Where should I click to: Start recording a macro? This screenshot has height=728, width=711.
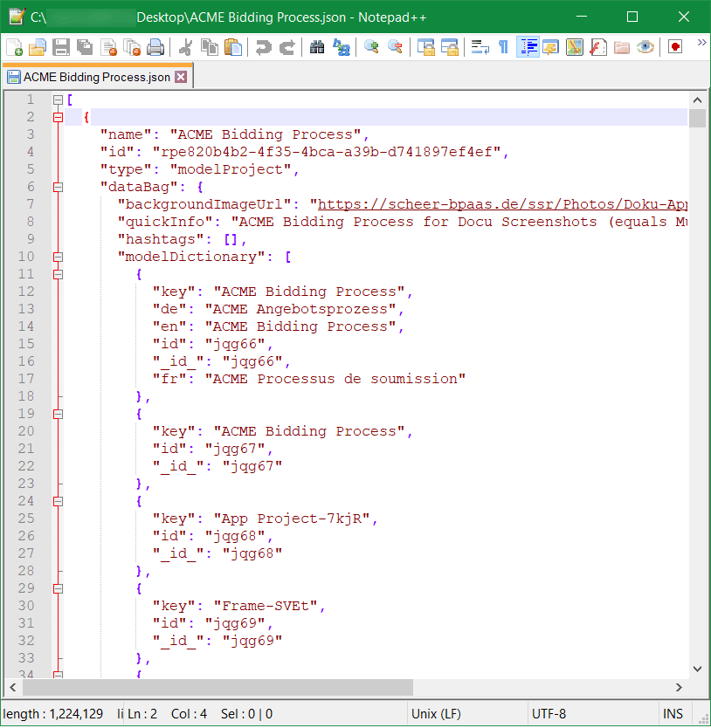(x=675, y=47)
